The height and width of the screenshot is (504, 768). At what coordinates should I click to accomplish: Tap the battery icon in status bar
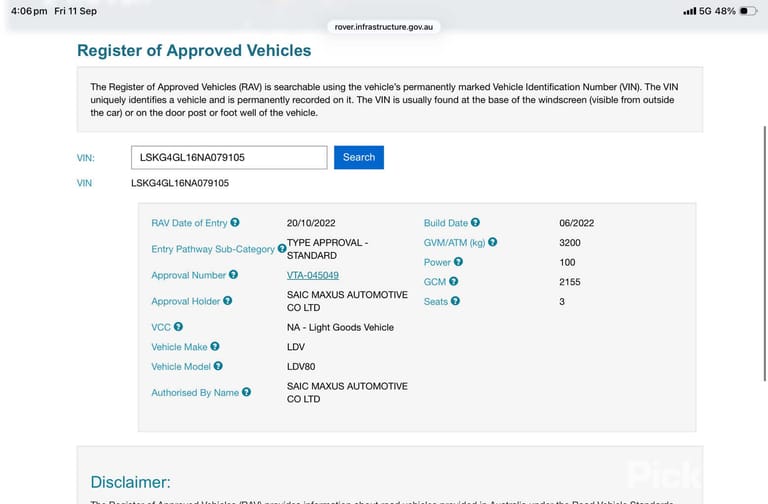point(748,11)
